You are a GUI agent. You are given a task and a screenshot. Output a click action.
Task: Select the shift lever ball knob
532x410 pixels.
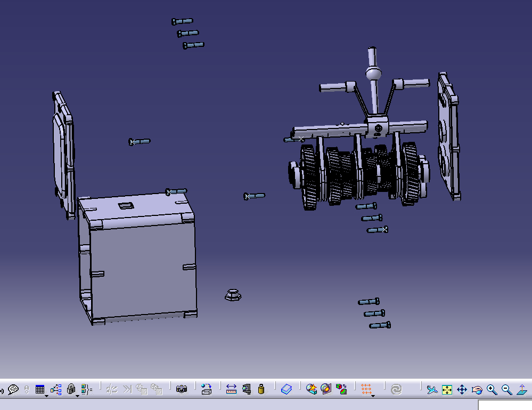tap(373, 73)
